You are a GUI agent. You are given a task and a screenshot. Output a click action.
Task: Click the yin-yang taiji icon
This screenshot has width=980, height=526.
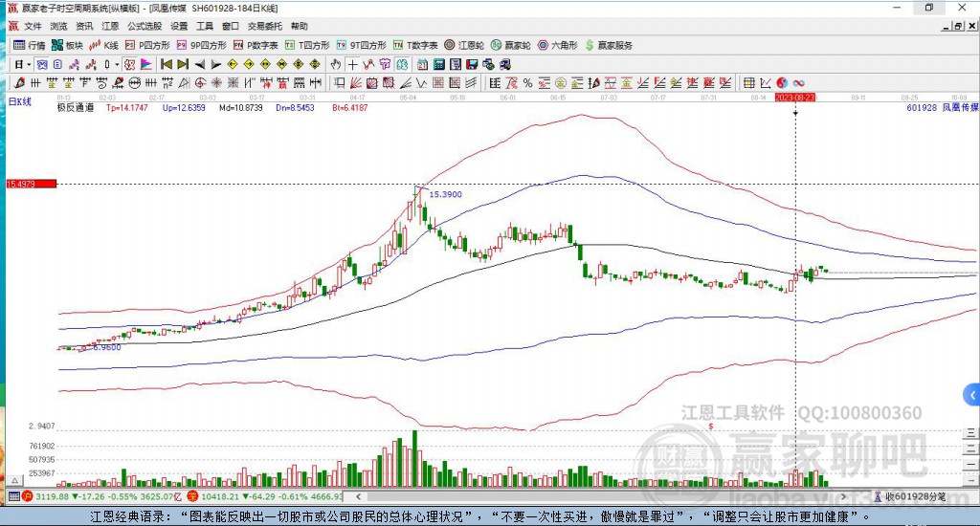click(x=782, y=82)
